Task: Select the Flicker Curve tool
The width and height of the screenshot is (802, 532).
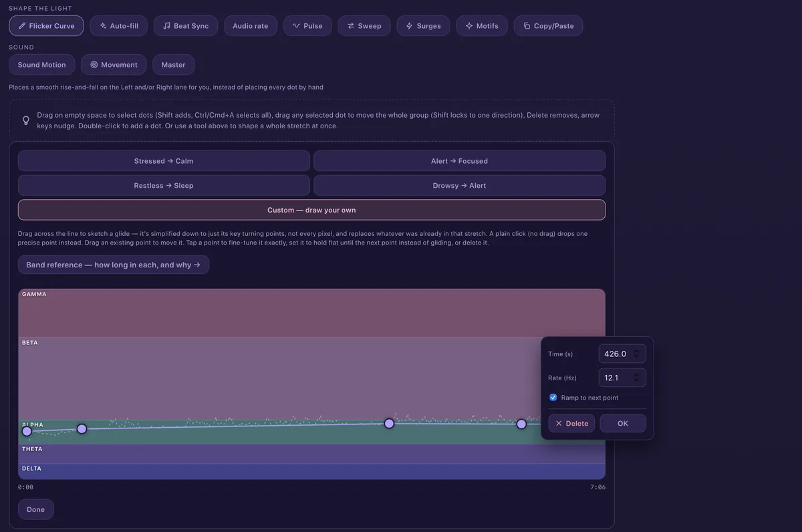Action: pos(46,26)
